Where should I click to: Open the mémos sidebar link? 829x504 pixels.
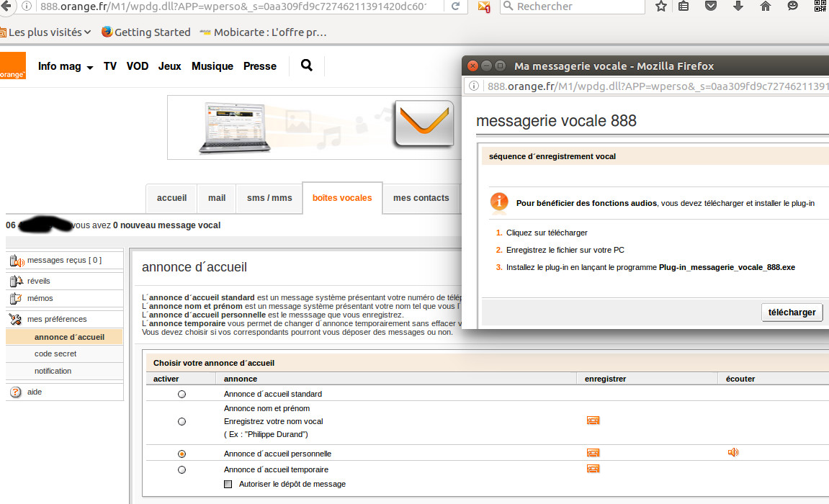(40, 299)
